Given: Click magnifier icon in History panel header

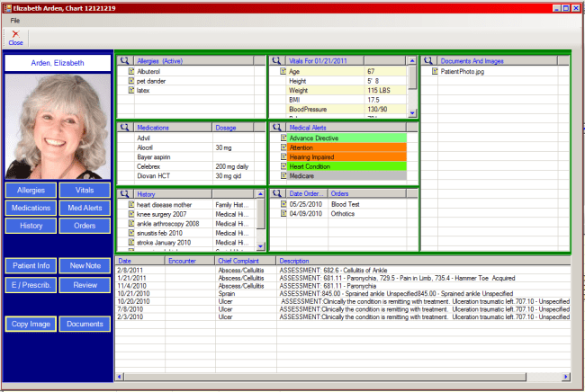Looking at the screenshot, I should click(126, 193).
